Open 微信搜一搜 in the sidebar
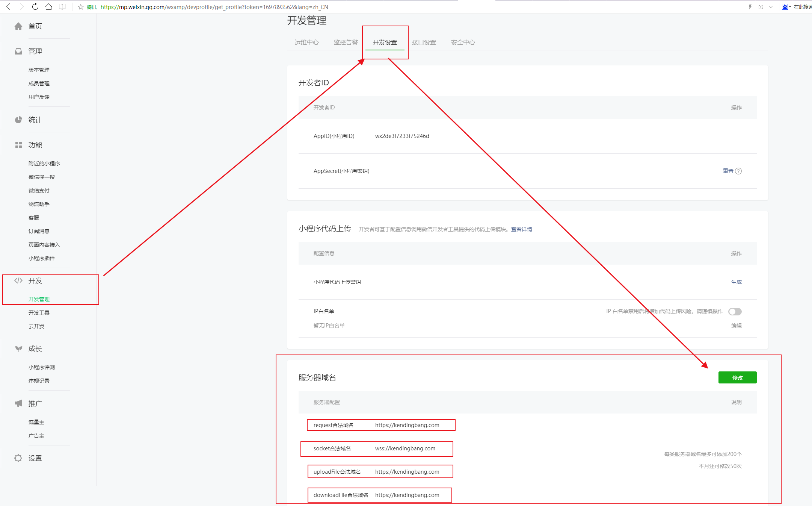The height and width of the screenshot is (506, 812). pos(42,177)
